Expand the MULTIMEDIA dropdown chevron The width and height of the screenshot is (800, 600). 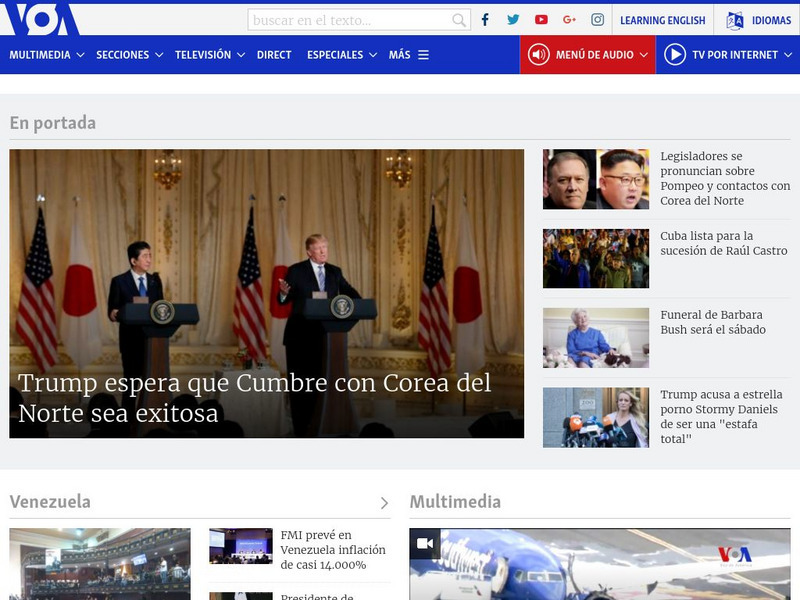[79, 56]
